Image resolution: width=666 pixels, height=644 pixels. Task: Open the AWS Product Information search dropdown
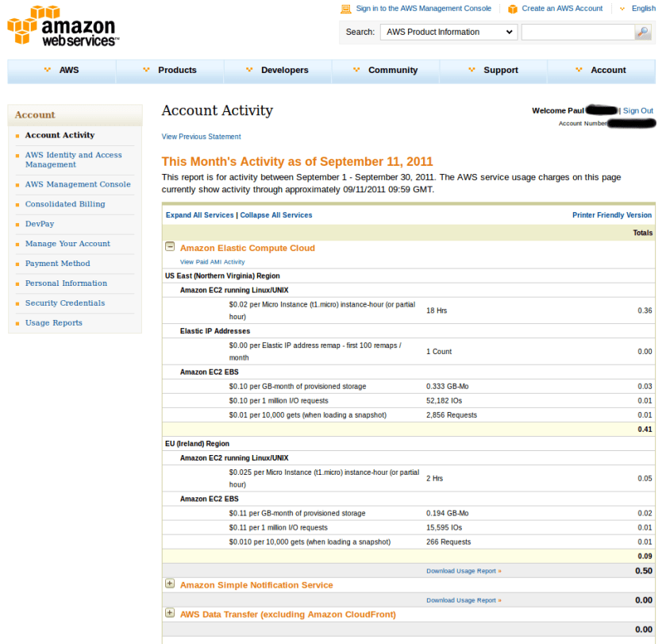[448, 33]
